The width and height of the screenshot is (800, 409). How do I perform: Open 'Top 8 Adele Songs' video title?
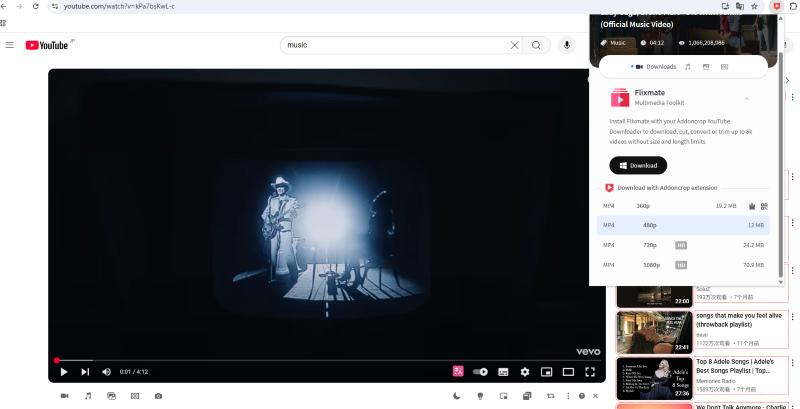735,366
